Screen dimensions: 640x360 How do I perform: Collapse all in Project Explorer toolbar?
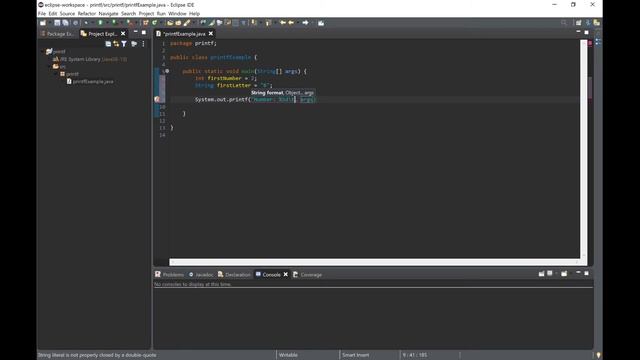click(x=108, y=44)
